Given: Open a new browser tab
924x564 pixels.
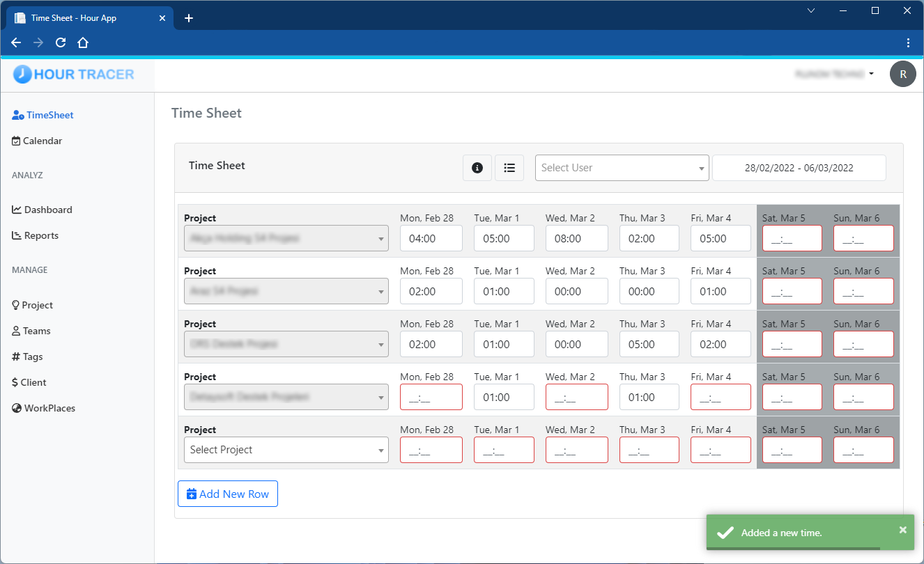Looking at the screenshot, I should pyautogui.click(x=188, y=18).
